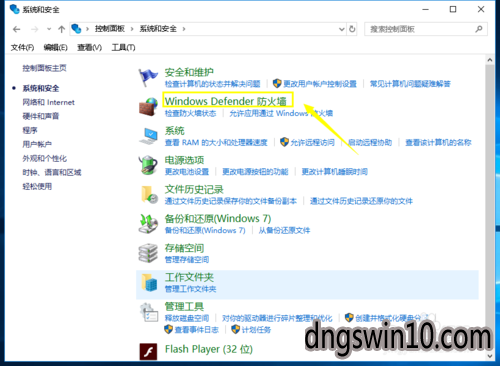The height and width of the screenshot is (366, 500).
Task: Click 查看事件日志 link
Action: tap(196, 330)
